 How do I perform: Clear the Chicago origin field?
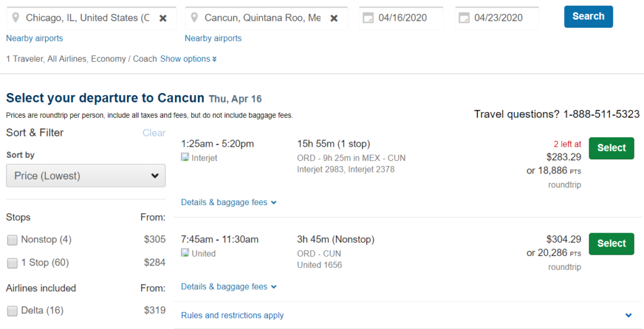(163, 18)
